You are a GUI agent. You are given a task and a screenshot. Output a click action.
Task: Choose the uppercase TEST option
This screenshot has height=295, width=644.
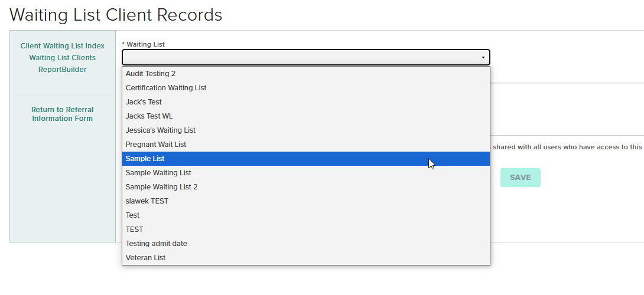click(134, 230)
